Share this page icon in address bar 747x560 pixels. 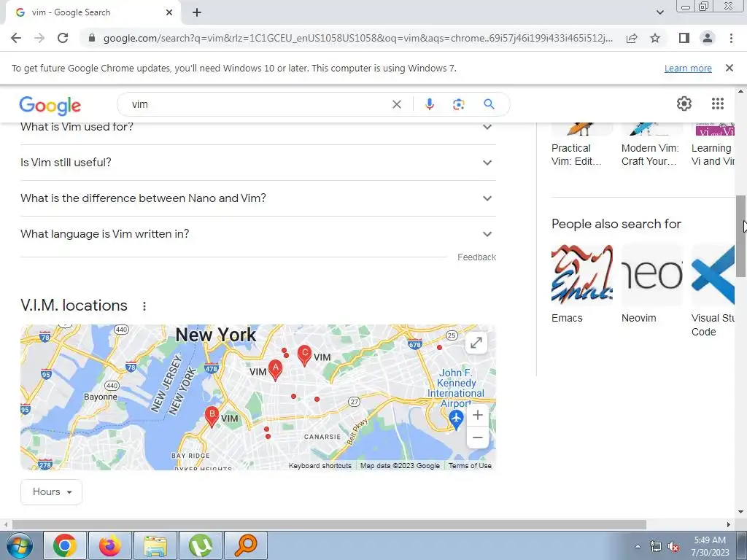point(632,38)
